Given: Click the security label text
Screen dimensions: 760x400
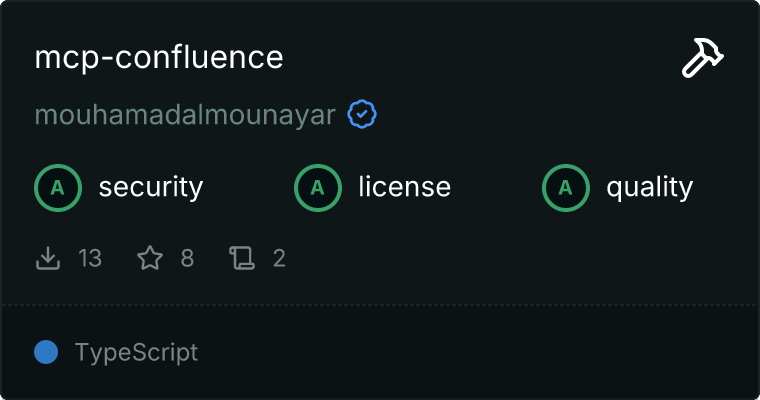Looking at the screenshot, I should tap(151, 187).
